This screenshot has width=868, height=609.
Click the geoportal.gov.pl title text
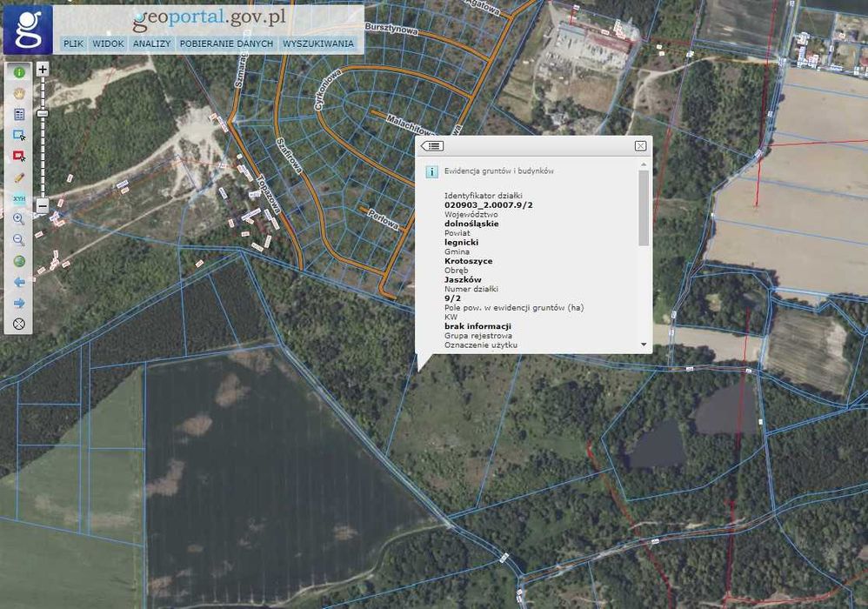coord(210,19)
